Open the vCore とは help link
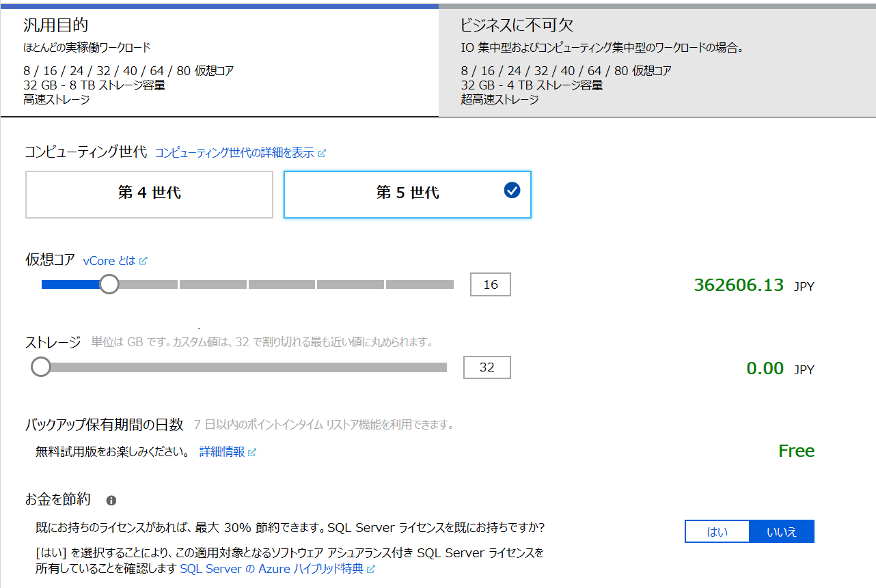This screenshot has width=876, height=588. [x=109, y=261]
